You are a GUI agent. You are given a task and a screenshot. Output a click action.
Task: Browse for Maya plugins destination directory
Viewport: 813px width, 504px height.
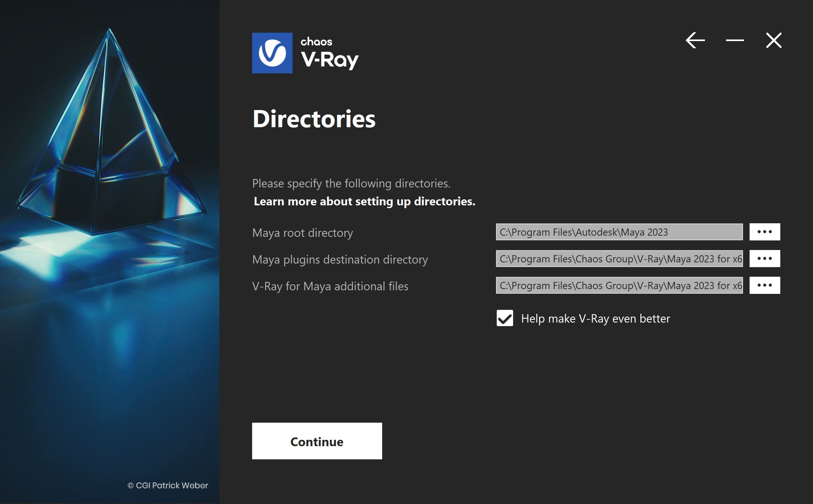pyautogui.click(x=764, y=259)
